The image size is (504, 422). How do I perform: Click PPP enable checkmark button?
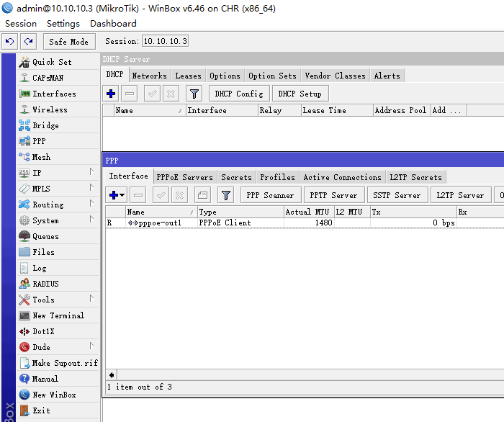click(x=161, y=195)
